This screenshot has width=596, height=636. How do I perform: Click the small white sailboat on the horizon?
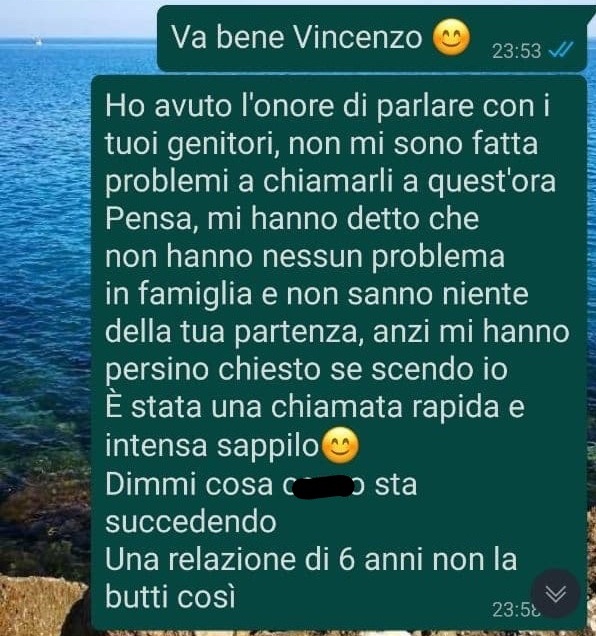coord(38,41)
